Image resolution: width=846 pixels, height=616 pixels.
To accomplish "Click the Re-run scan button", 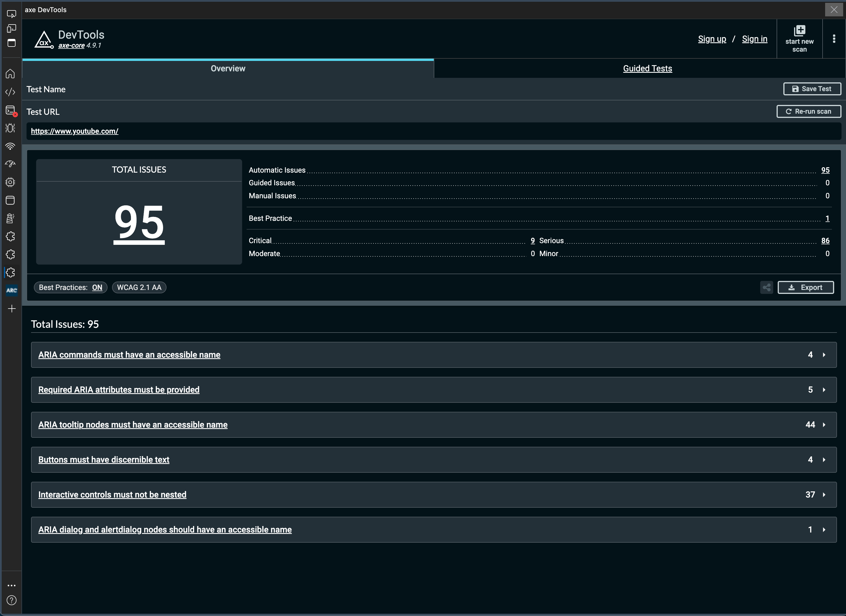I will (809, 111).
